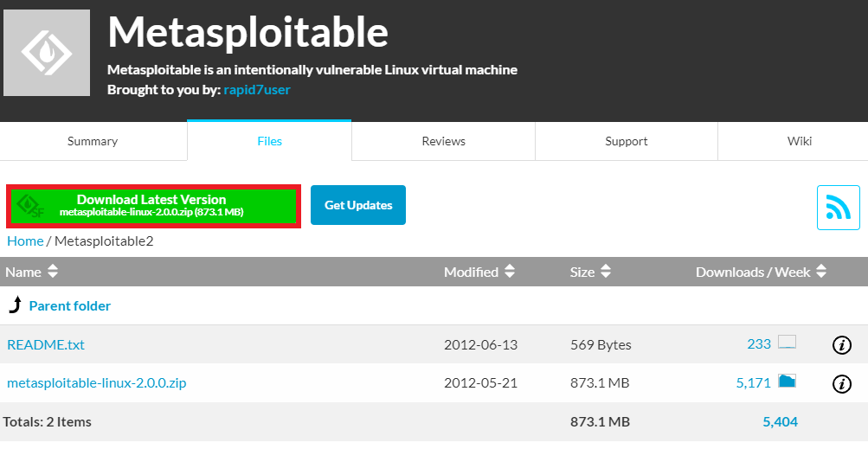Image resolution: width=868 pixels, height=449 pixels.
Task: Select the 569 Bytes size cell
Action: click(601, 345)
